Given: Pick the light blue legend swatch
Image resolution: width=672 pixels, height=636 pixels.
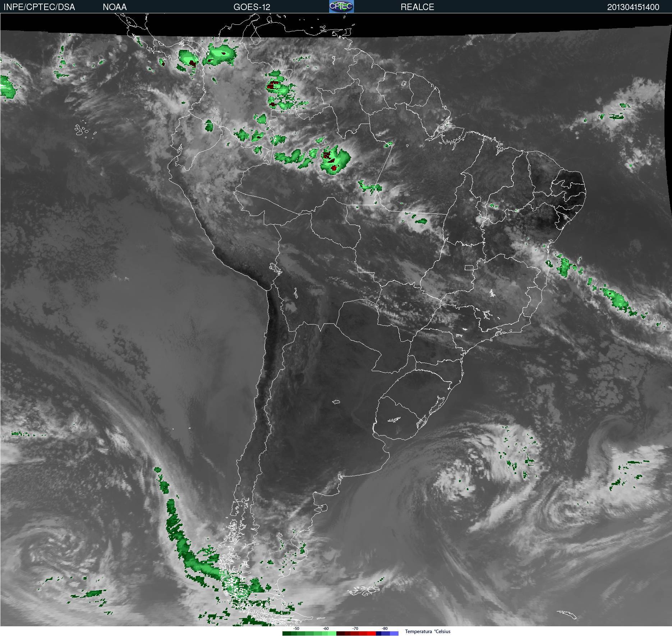Looking at the screenshot, I should tap(394, 633).
